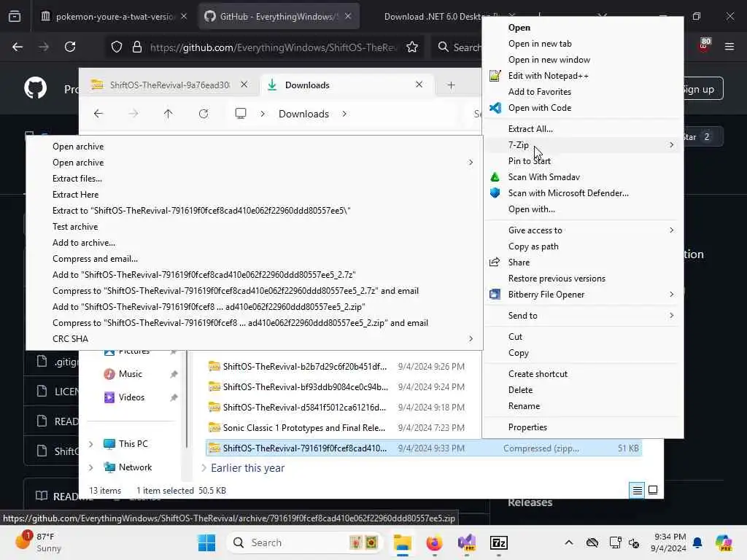747x560 pixels.
Task: Switch to details view layout icon
Action: coord(637,490)
